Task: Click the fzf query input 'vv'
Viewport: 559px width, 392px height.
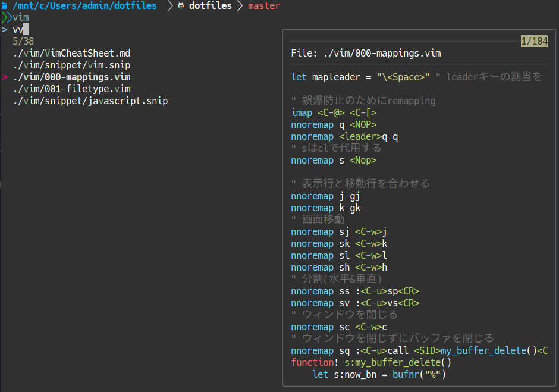Action: click(18, 29)
